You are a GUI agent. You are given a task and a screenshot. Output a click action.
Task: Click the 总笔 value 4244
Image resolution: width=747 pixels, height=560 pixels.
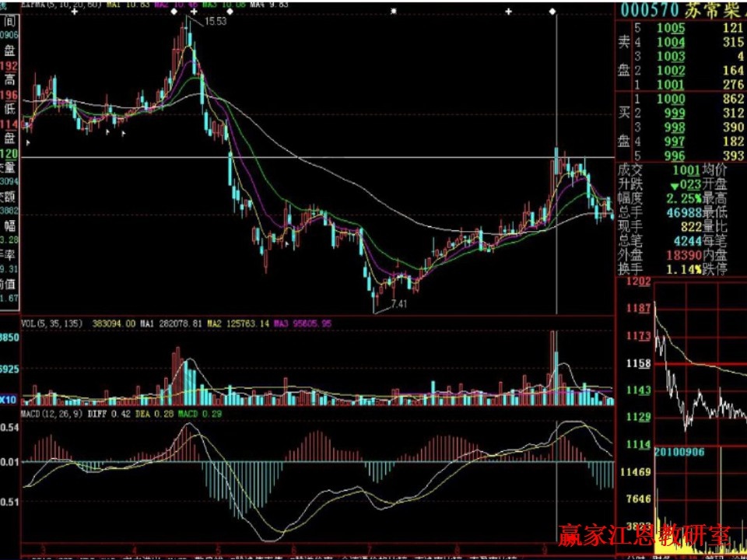point(687,240)
